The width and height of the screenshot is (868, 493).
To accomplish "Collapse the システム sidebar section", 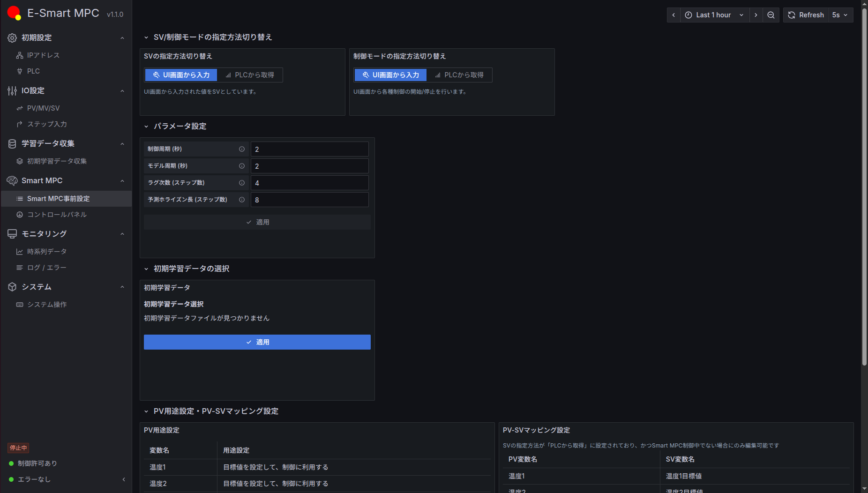I will (x=122, y=287).
